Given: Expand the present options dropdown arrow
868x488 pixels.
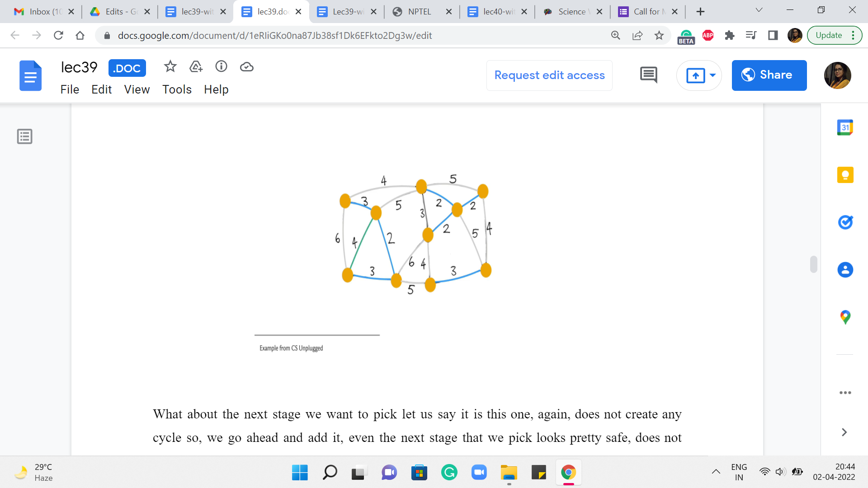Looking at the screenshot, I should (713, 75).
